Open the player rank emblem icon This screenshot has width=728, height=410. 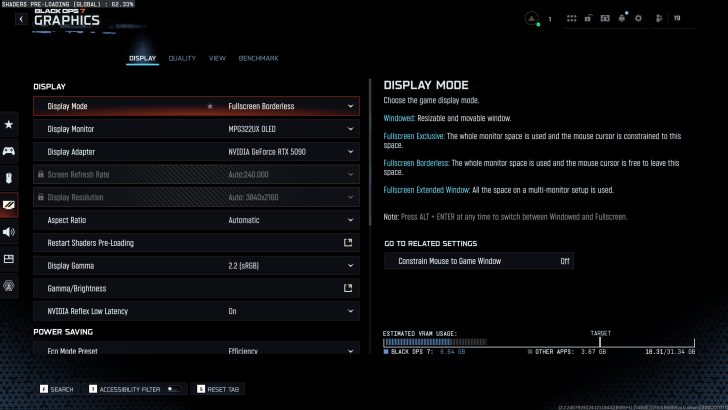coord(532,19)
